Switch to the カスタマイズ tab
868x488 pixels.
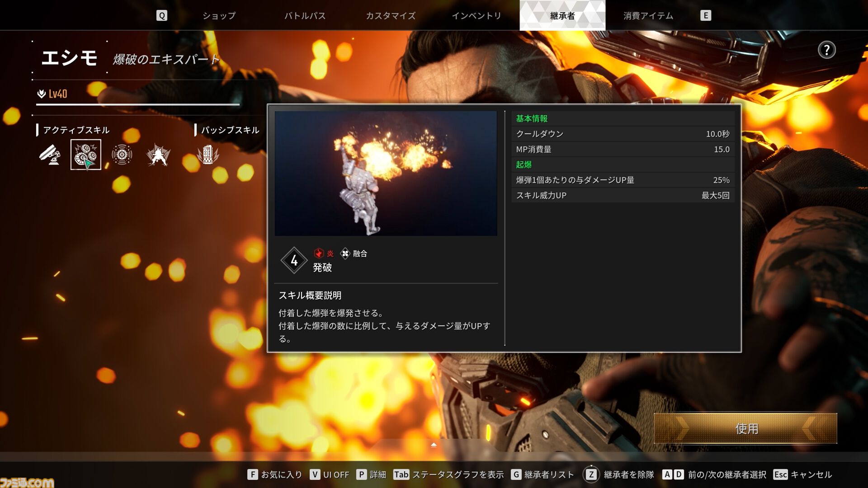391,16
